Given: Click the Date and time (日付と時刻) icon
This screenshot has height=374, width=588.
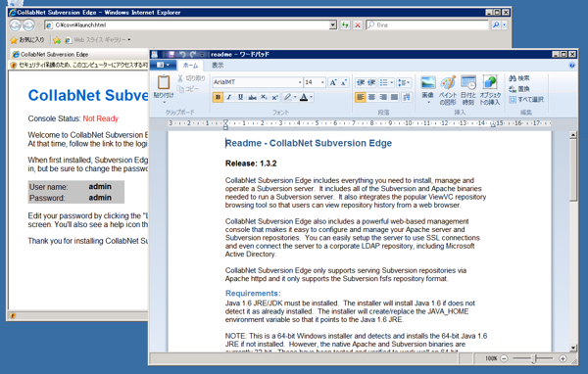Looking at the screenshot, I should coord(468,82).
